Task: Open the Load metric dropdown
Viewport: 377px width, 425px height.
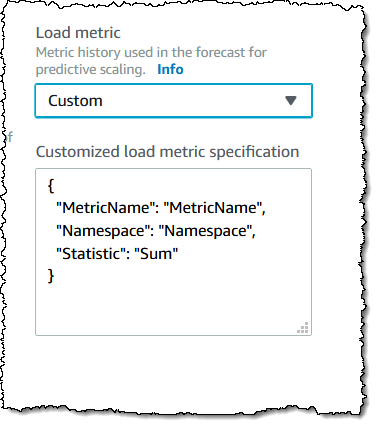Action: pyautogui.click(x=173, y=101)
